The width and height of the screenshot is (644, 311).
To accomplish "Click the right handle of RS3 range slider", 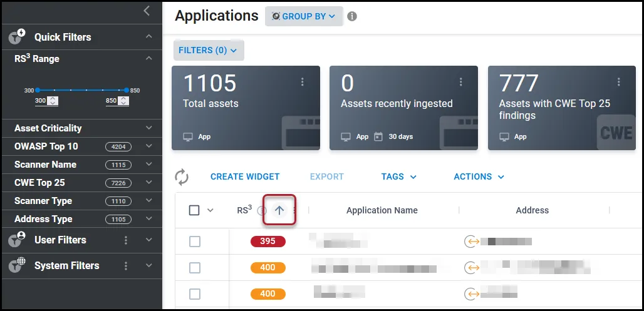I will (126, 90).
